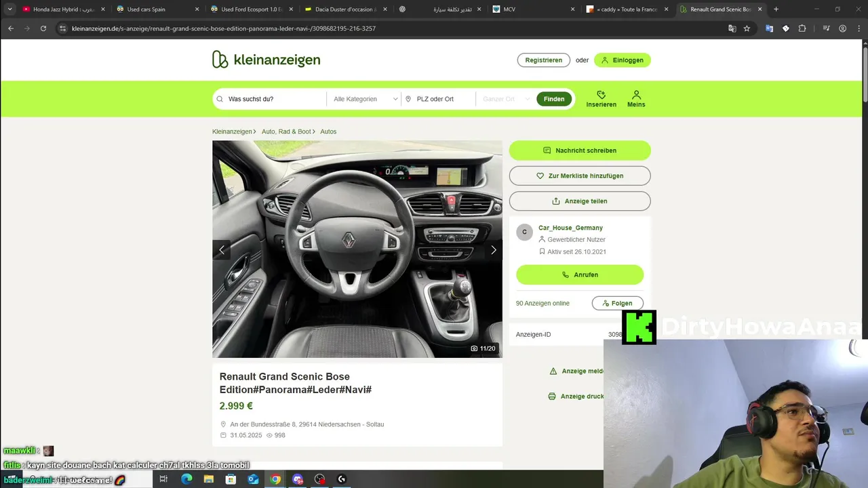This screenshot has height=488, width=868.
Task: Open Inserieren to post an ad
Action: pos(601,99)
